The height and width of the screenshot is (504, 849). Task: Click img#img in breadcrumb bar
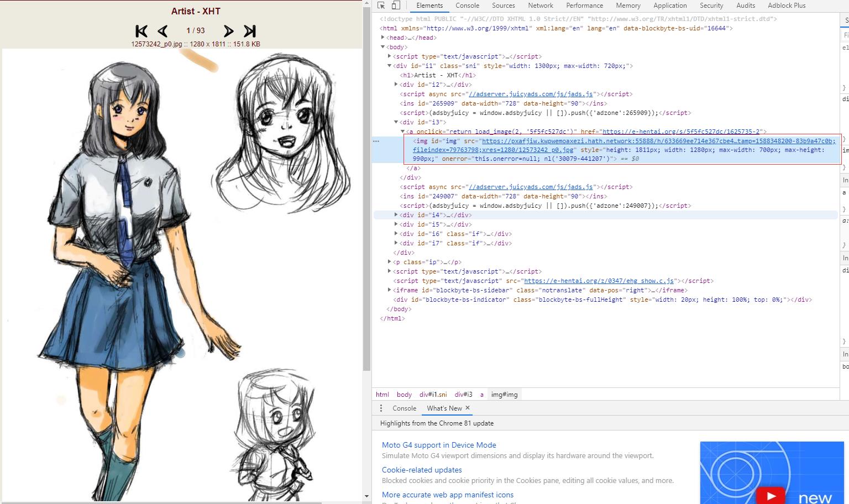[505, 395]
